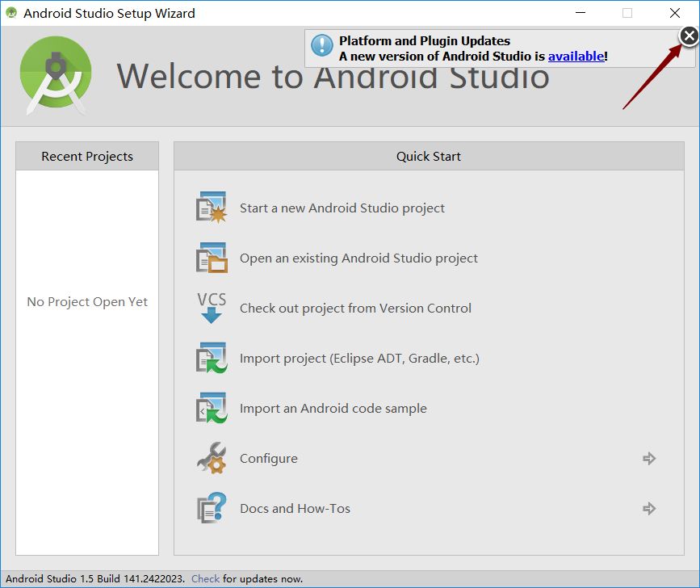Open an existing Android Studio project

point(358,258)
